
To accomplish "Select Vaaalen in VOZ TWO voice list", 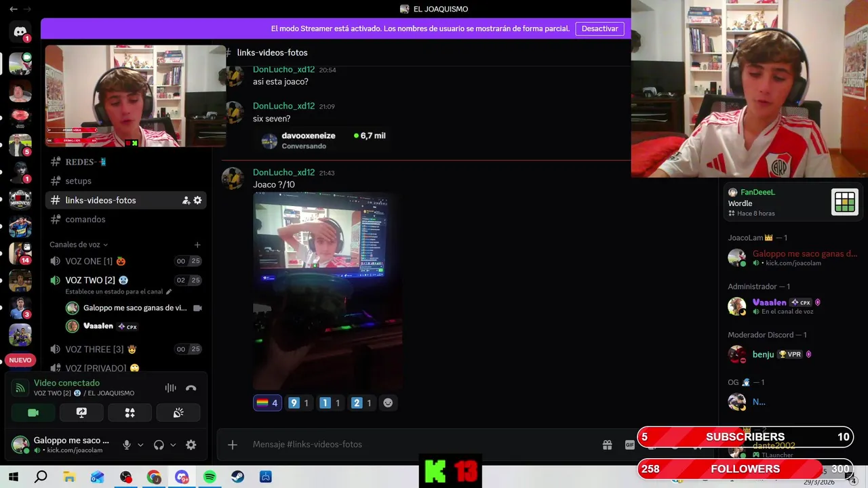I will (134, 326).
